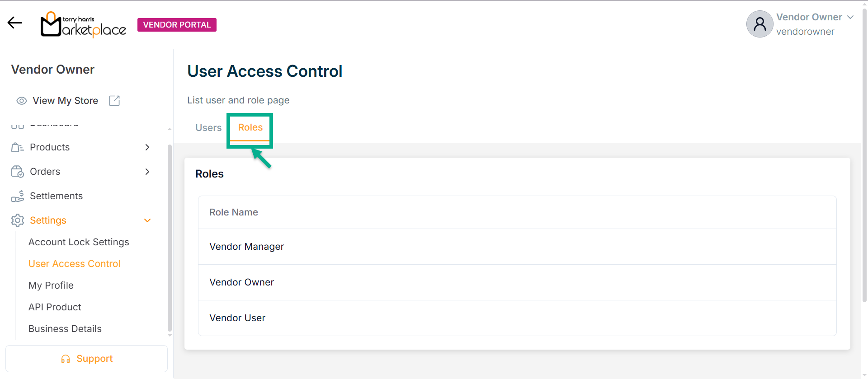This screenshot has width=868, height=379.
Task: Open external link icon beside View My Store
Action: pos(114,101)
